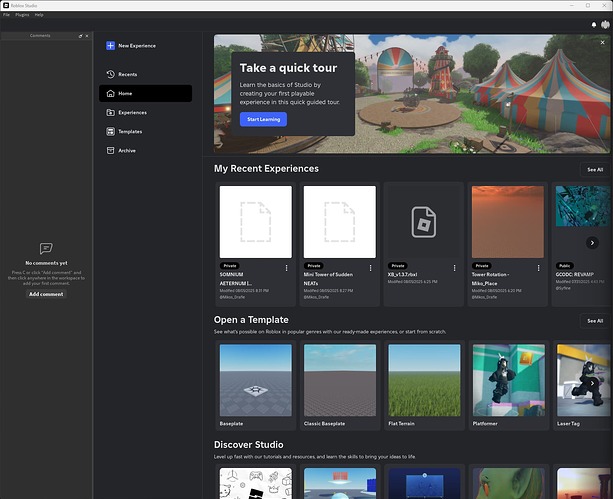Click the Recents clock icon

111,74
